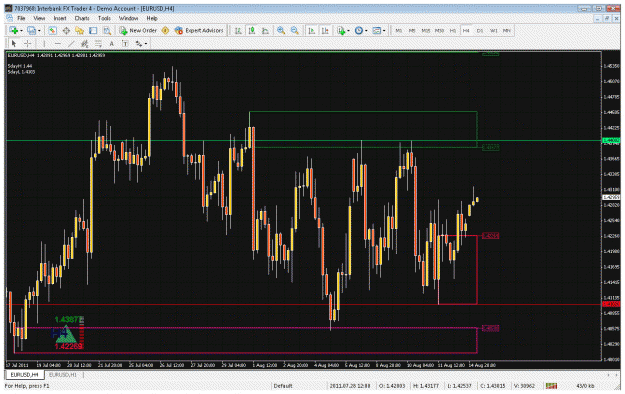
Task: Switch to the EURUSD,H1 chart tab
Action: 63,375
